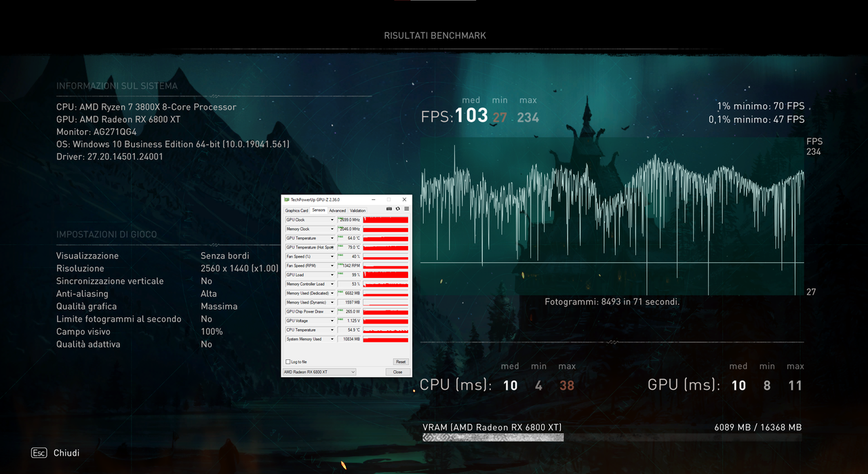This screenshot has height=474, width=868.
Task: Click the Esc key icon beside Chiudi
Action: [x=39, y=452]
